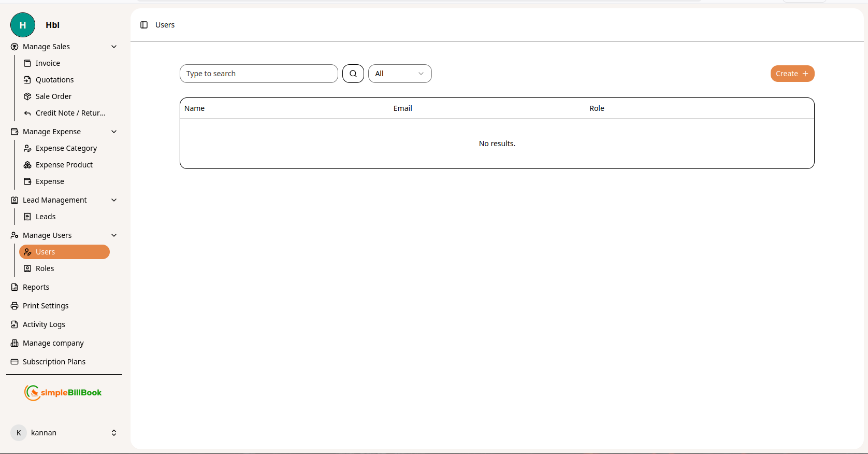Viewport: 868px width, 454px height.
Task: Open the All filter dropdown
Action: [399, 74]
